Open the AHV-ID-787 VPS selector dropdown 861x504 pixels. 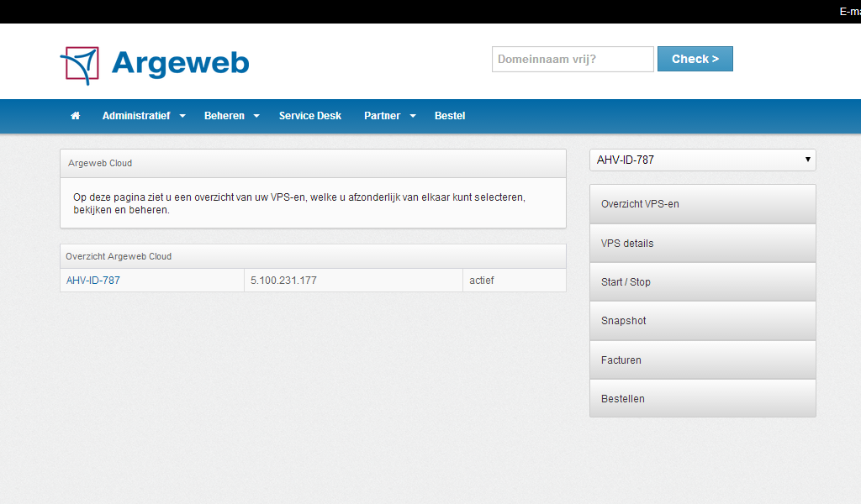click(702, 160)
